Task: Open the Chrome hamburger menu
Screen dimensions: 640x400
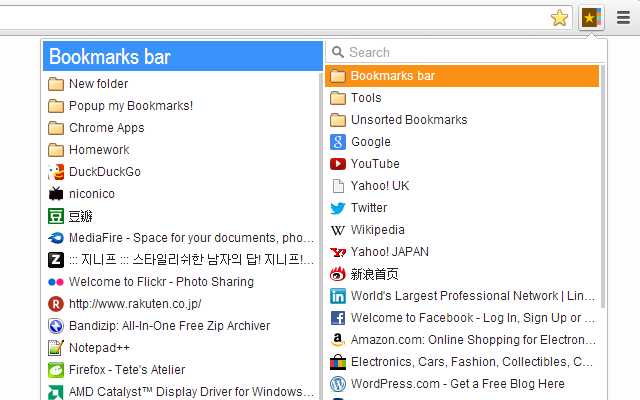Action: tap(623, 18)
